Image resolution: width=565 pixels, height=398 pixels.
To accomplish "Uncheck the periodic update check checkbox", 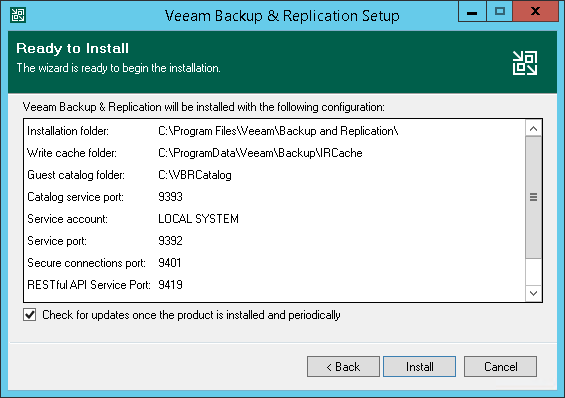I will [x=30, y=315].
